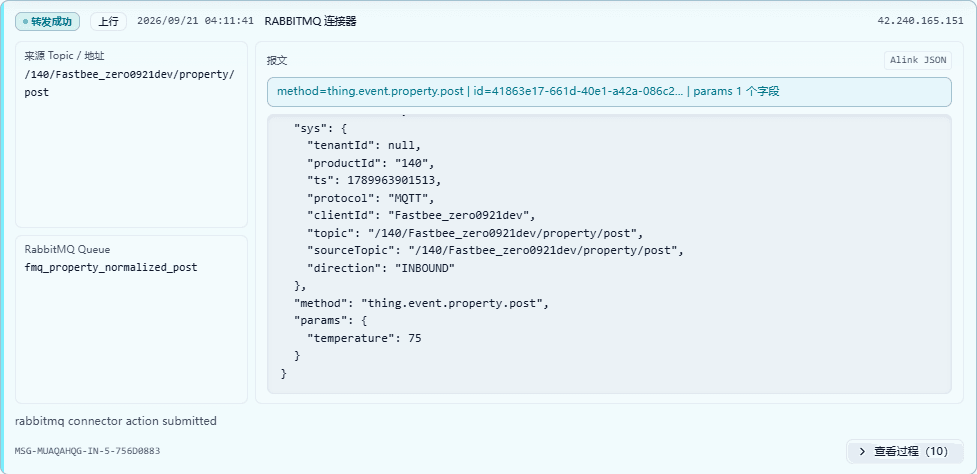Click the "direction": "INBOUND" line

pyautogui.click(x=381, y=268)
